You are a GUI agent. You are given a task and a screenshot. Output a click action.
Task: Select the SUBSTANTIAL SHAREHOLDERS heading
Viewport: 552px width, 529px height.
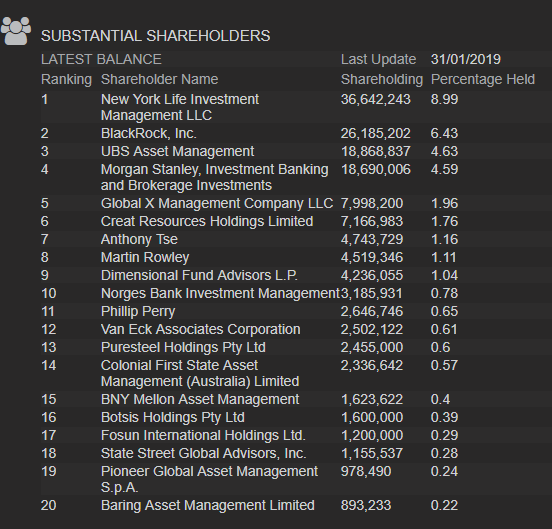(x=156, y=36)
